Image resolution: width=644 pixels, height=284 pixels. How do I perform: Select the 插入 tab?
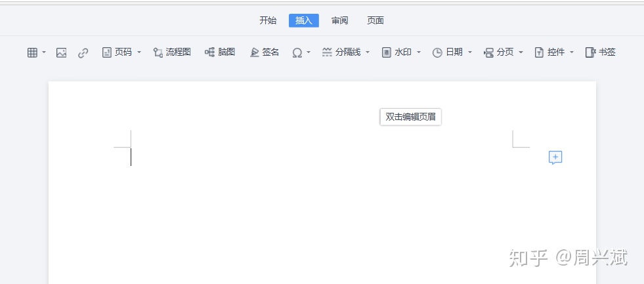[x=304, y=20]
